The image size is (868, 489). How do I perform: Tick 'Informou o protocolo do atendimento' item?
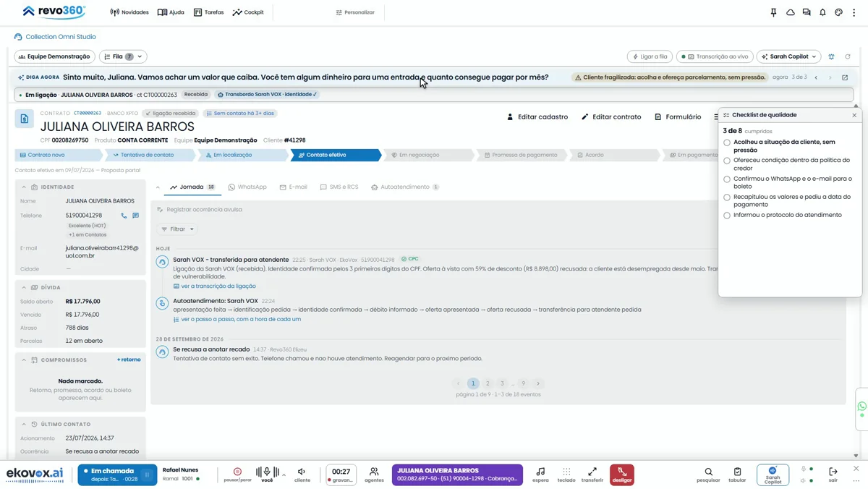click(x=727, y=215)
